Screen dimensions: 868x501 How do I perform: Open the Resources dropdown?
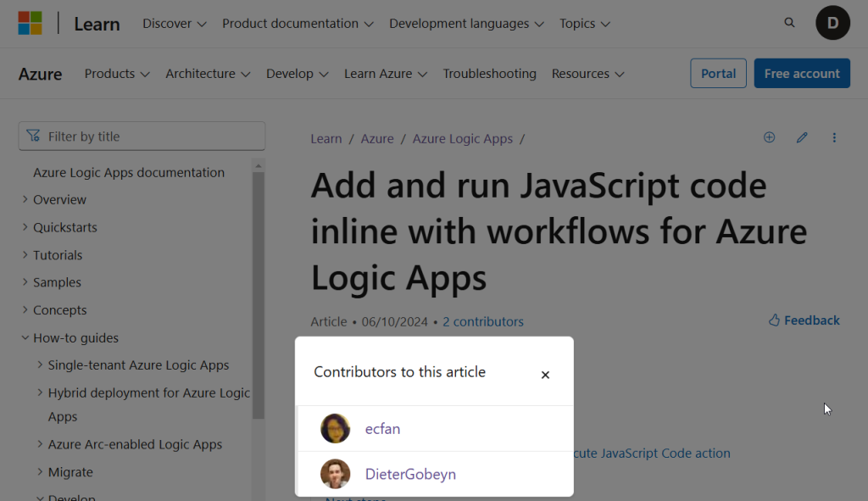click(588, 73)
